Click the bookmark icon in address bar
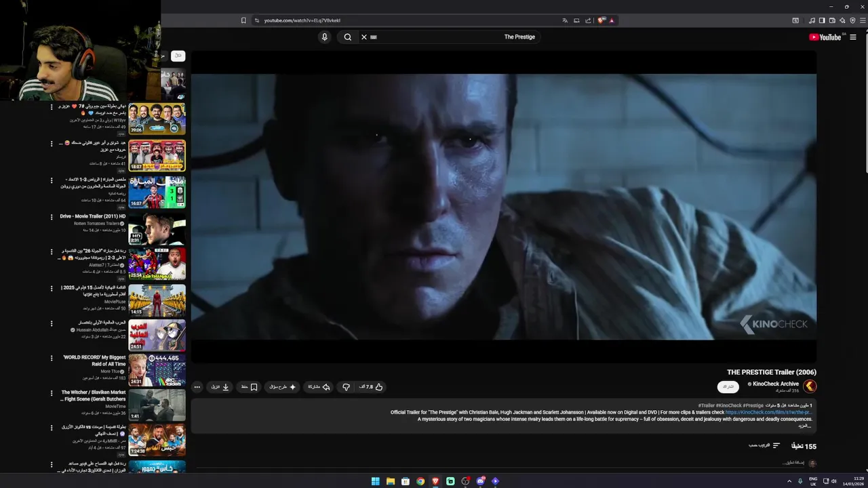The width and height of the screenshot is (868, 488). [x=243, y=20]
